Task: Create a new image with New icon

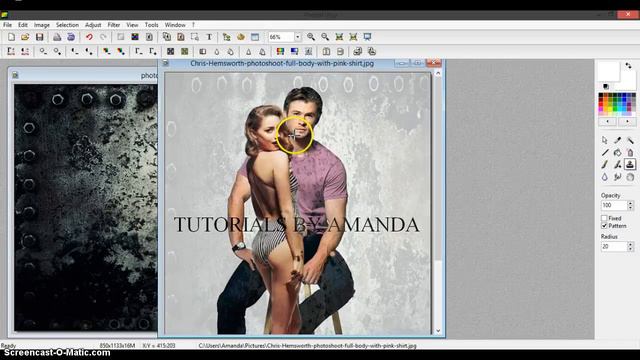Action: pyautogui.click(x=11, y=37)
